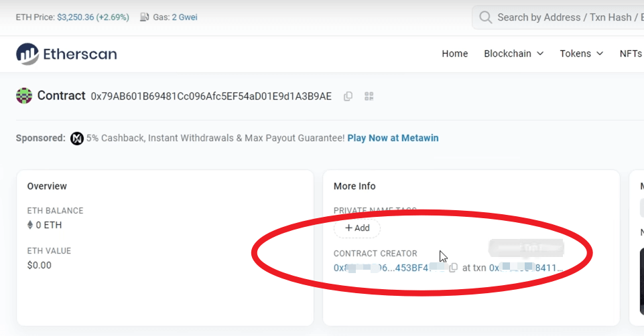Screen dimensions: 644x336
Task: Click the Metawin sponsor logo
Action: [x=77, y=139]
